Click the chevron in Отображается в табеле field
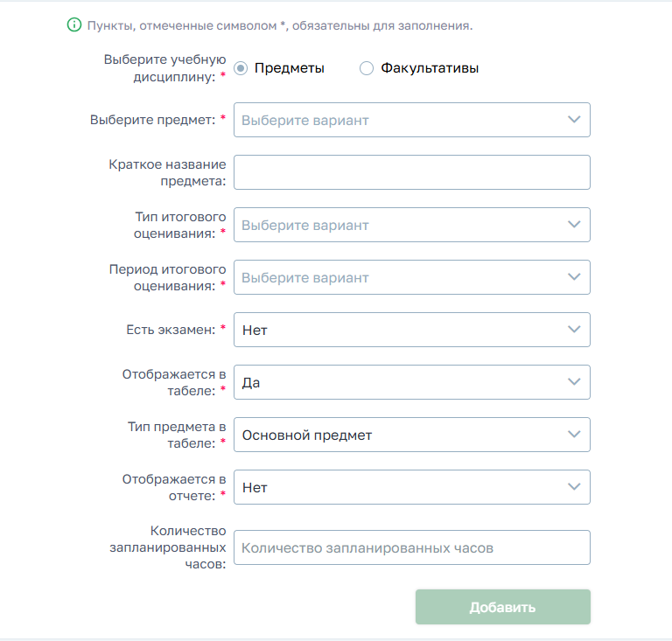 tap(574, 381)
